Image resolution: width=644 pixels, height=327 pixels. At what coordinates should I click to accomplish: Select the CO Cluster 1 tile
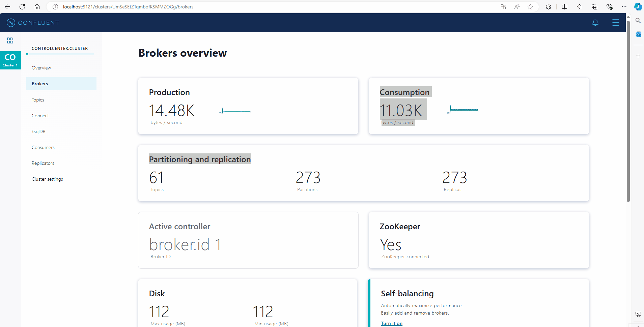[10, 60]
